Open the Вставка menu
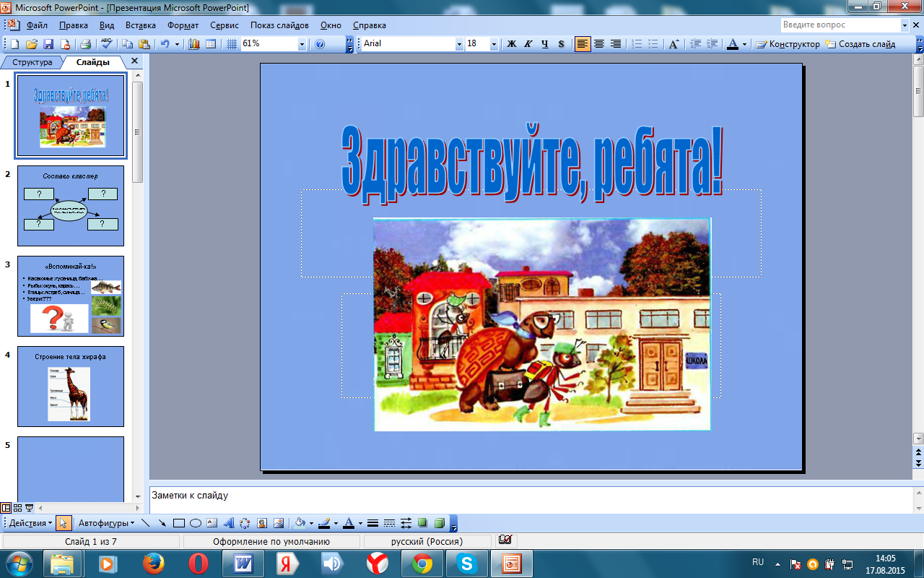The height and width of the screenshot is (578, 924). coord(141,25)
